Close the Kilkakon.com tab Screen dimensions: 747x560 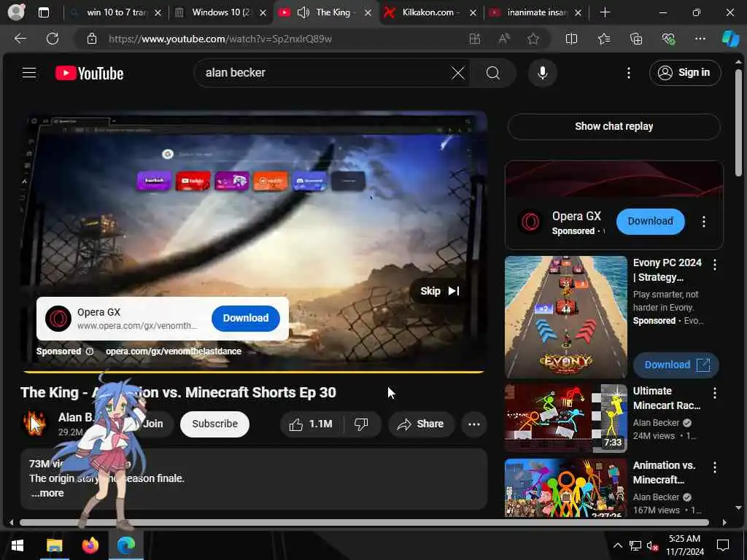[x=473, y=13]
